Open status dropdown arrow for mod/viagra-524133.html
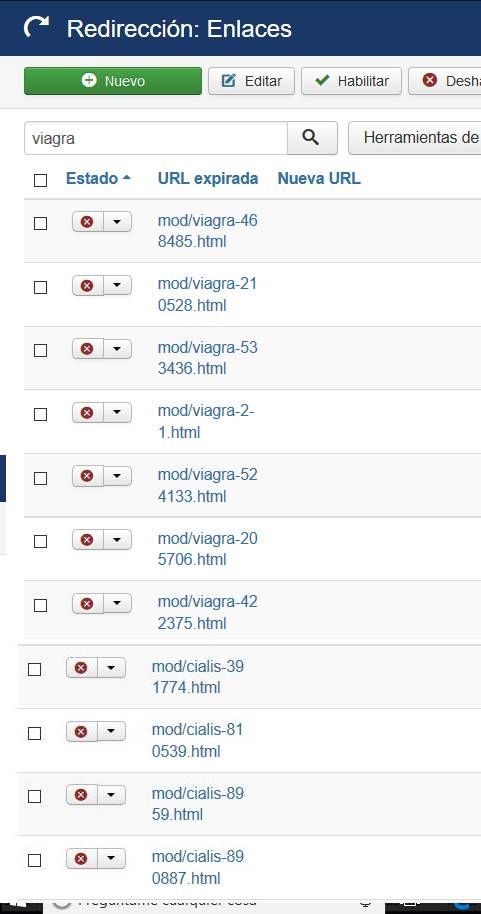This screenshot has width=481, height=914. click(x=117, y=476)
